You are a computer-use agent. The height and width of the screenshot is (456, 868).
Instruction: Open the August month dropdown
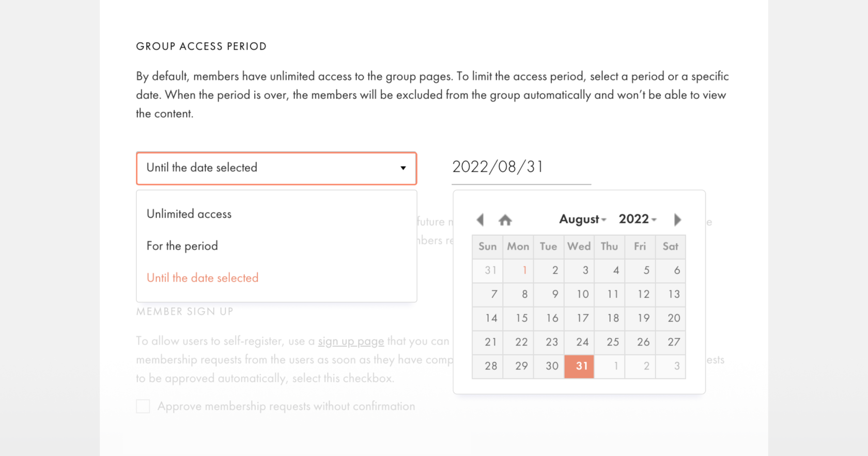coord(583,219)
